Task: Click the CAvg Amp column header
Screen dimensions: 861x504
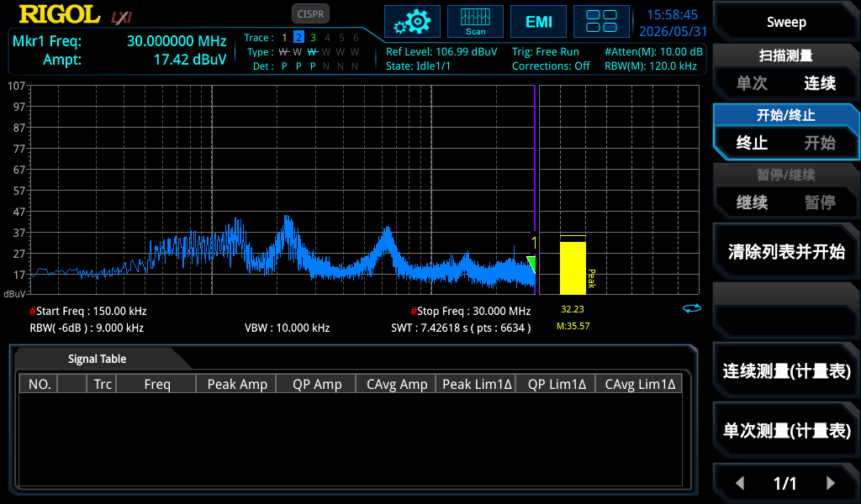Action: point(397,384)
